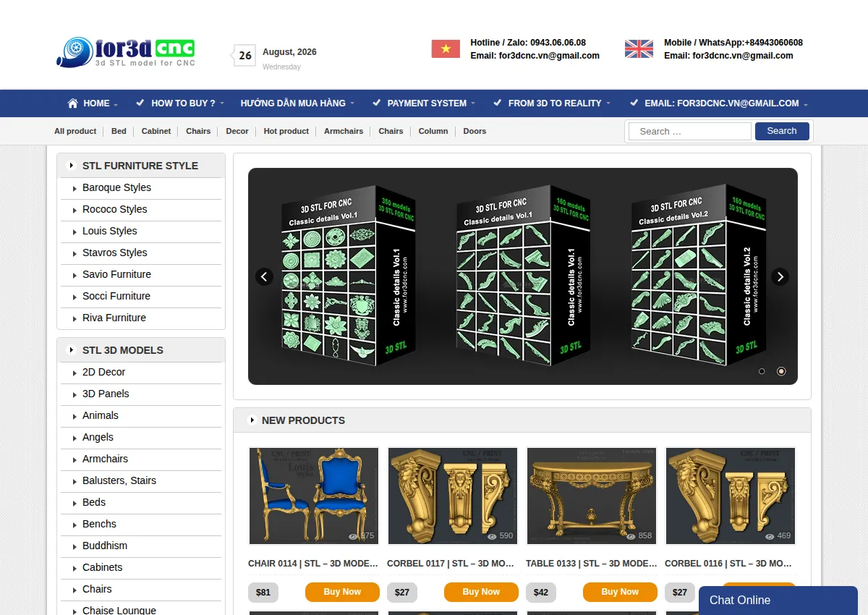
Task: Open Stavros Styles category
Action: (114, 253)
